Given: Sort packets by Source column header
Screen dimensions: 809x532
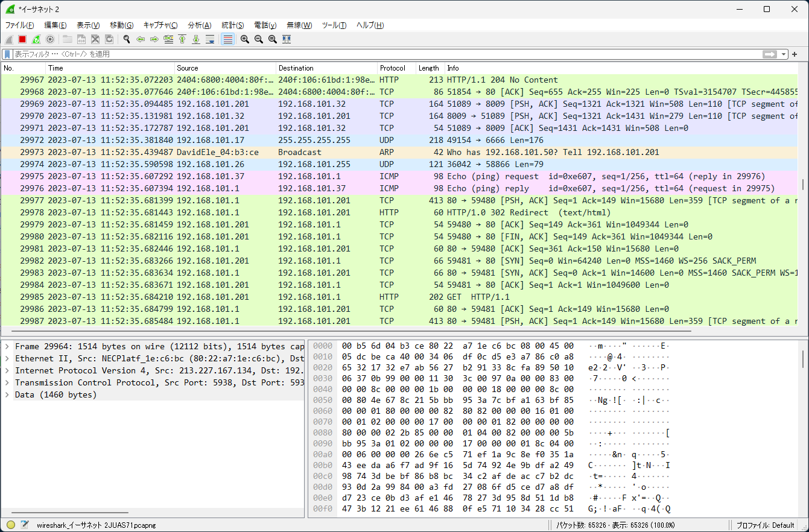Looking at the screenshot, I should [x=226, y=68].
